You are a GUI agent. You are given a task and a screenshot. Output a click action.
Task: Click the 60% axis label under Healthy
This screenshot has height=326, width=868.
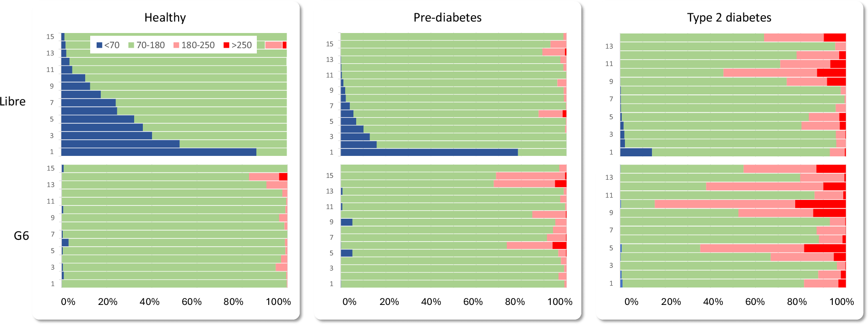191,302
